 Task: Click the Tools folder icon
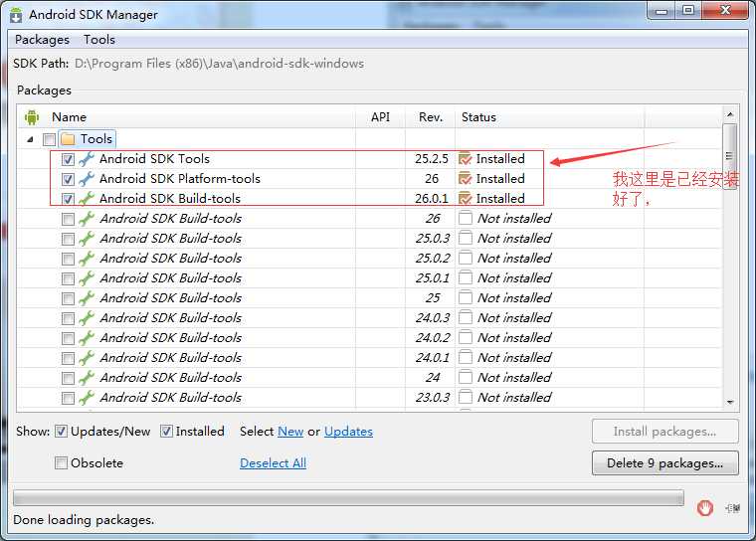(x=68, y=139)
